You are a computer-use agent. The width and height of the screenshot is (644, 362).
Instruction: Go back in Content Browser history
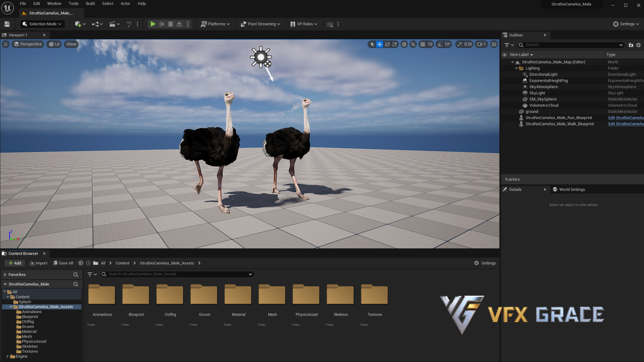click(x=80, y=263)
